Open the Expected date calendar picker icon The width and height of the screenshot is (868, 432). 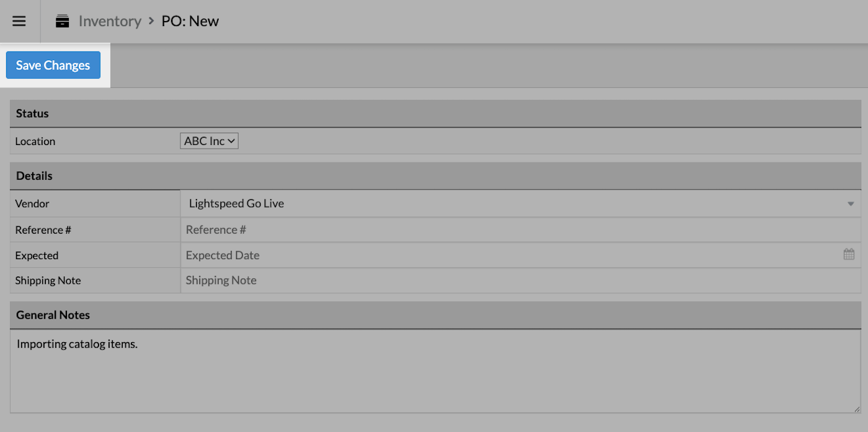[x=849, y=254]
